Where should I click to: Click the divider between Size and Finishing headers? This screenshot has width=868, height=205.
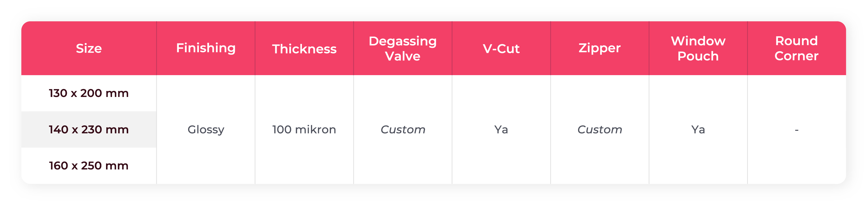pos(157,48)
